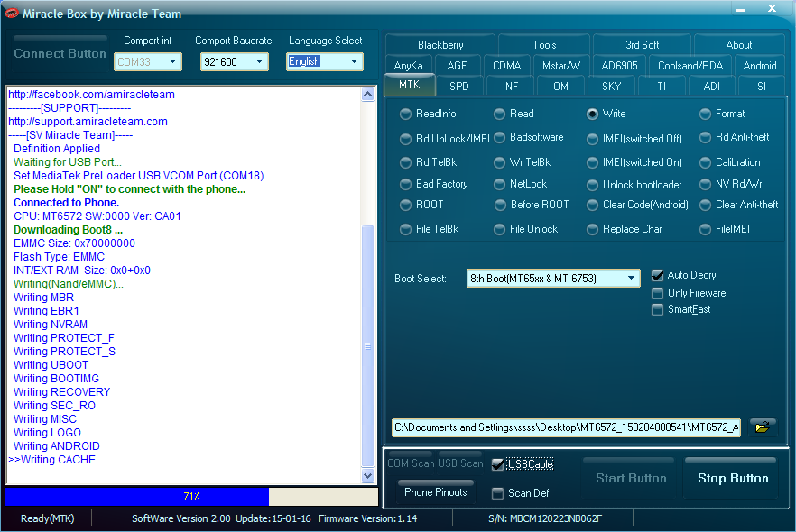Enable the SmartFast checkbox
This screenshot has height=532, width=796.
pos(657,309)
